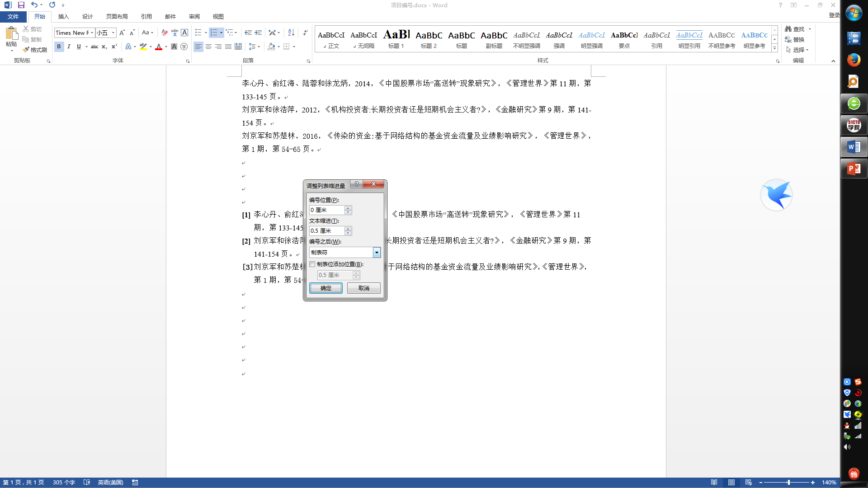Click the center align paragraph icon

click(208, 47)
